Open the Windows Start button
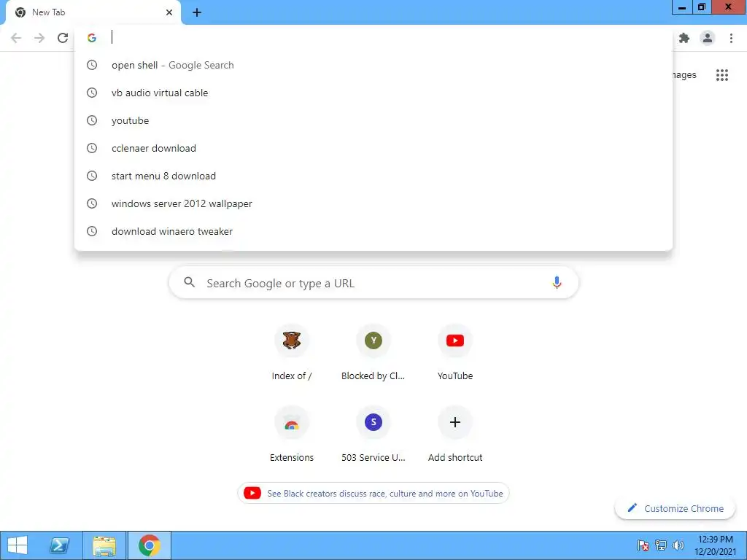Viewport: 747px width, 560px height. [x=18, y=545]
